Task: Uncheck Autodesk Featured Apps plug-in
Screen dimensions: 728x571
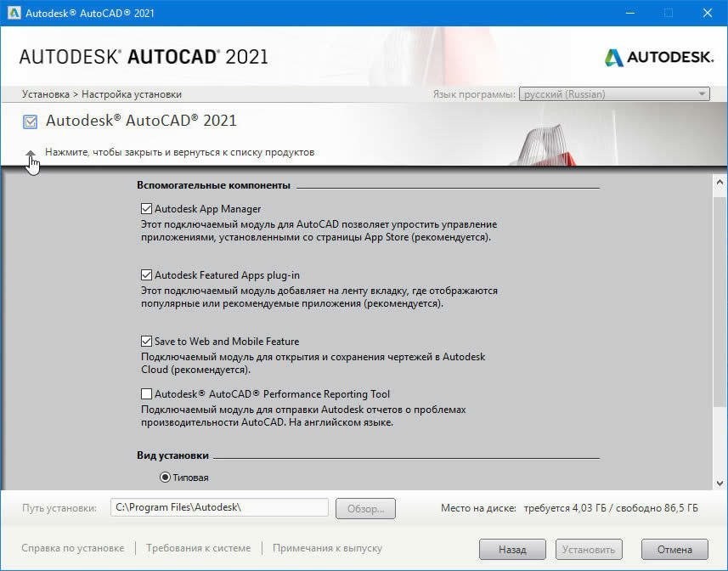Action: tap(146, 275)
